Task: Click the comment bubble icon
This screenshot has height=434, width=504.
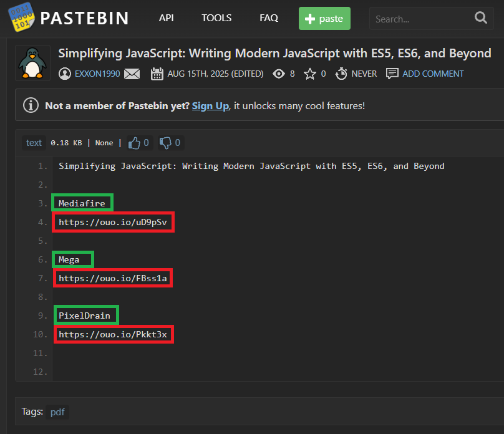Action: [x=392, y=74]
